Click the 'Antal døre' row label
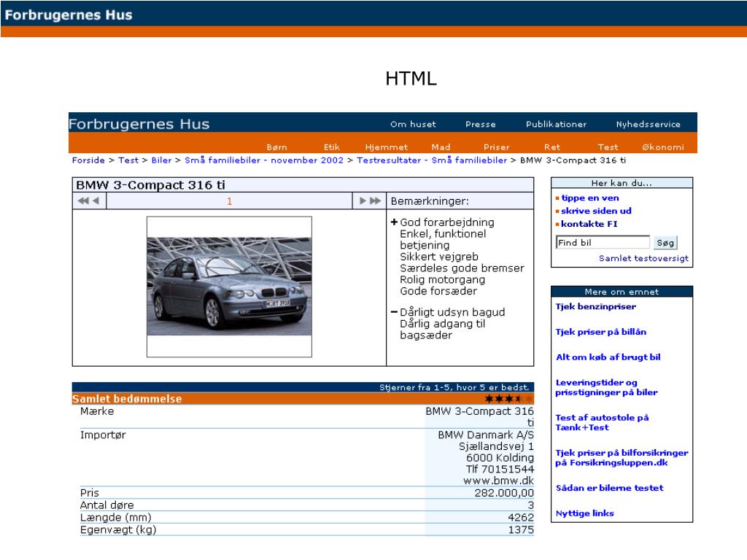Viewport: 747px width, 560px height. 107,505
